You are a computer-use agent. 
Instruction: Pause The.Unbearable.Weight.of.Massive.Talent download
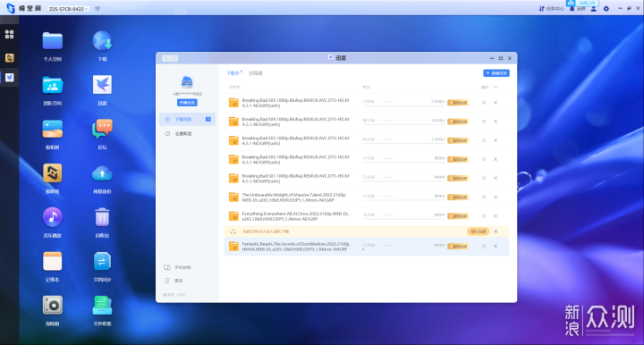484,197
